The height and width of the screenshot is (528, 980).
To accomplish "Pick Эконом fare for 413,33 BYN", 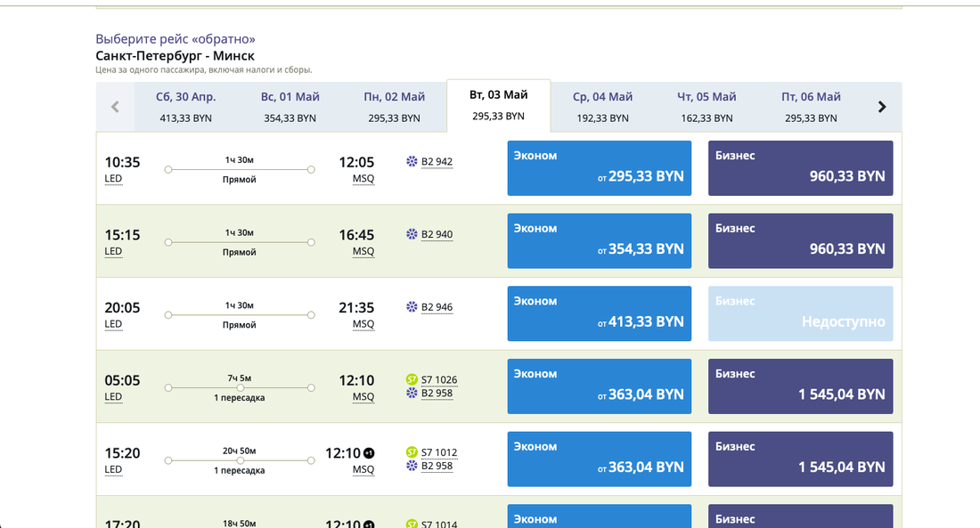I will [600, 313].
